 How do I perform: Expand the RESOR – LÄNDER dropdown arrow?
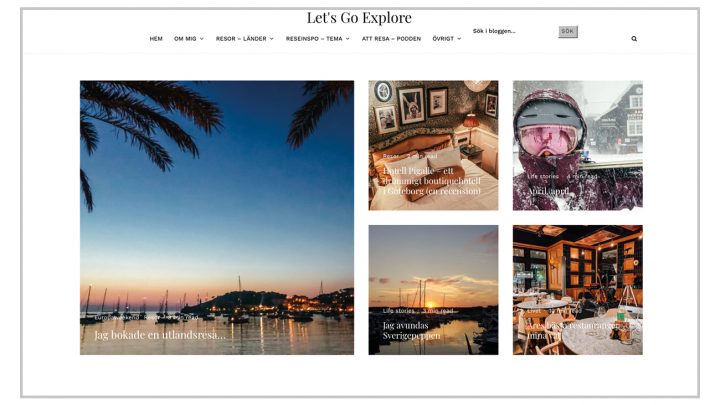[272, 39]
